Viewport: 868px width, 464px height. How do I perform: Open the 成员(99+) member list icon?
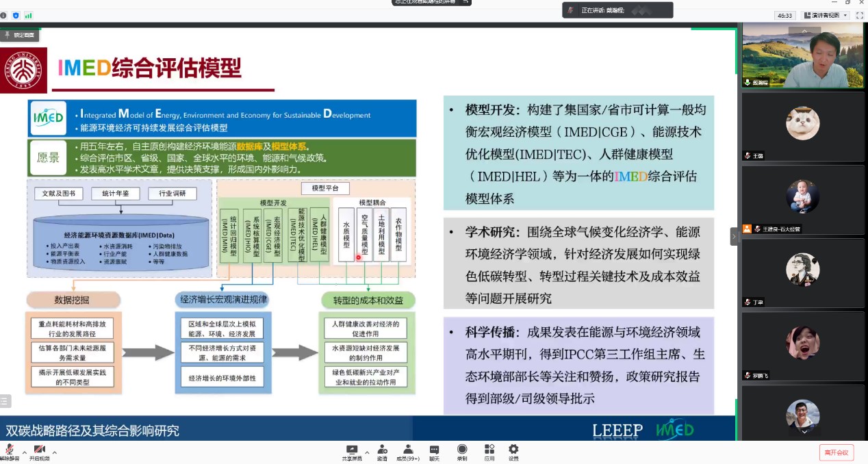point(408,449)
